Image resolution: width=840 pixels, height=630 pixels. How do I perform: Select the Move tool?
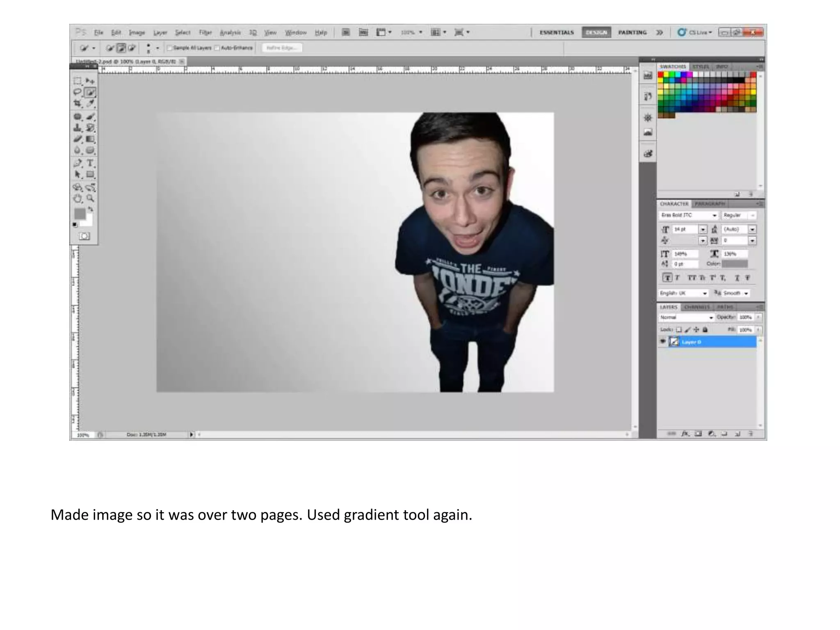(90, 81)
